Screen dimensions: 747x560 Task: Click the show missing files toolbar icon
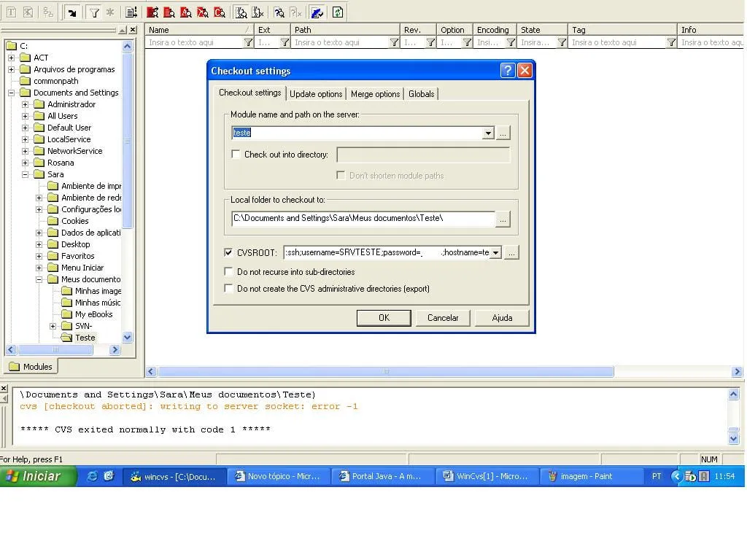(x=241, y=12)
